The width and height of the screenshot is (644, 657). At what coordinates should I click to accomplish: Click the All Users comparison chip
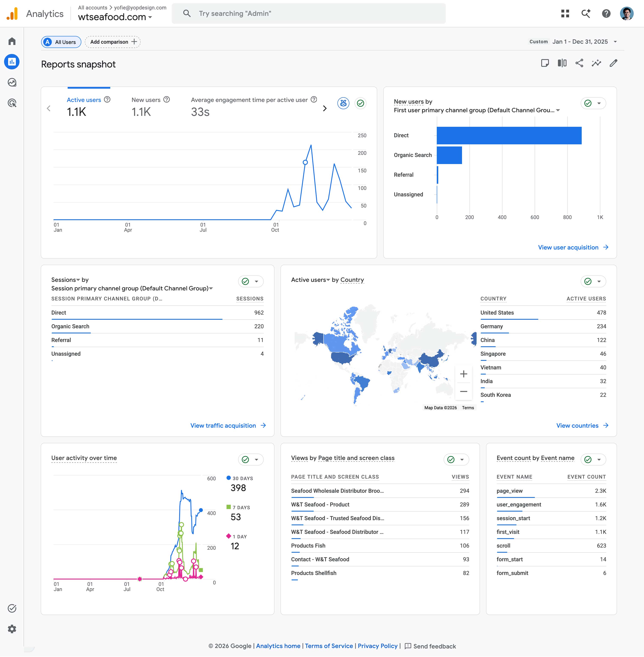coord(61,42)
